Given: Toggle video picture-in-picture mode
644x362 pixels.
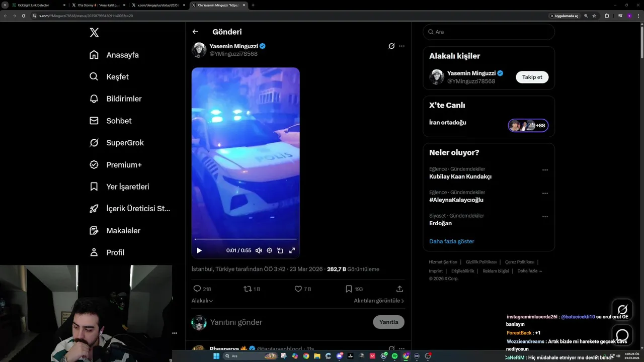Looking at the screenshot, I should (x=280, y=250).
